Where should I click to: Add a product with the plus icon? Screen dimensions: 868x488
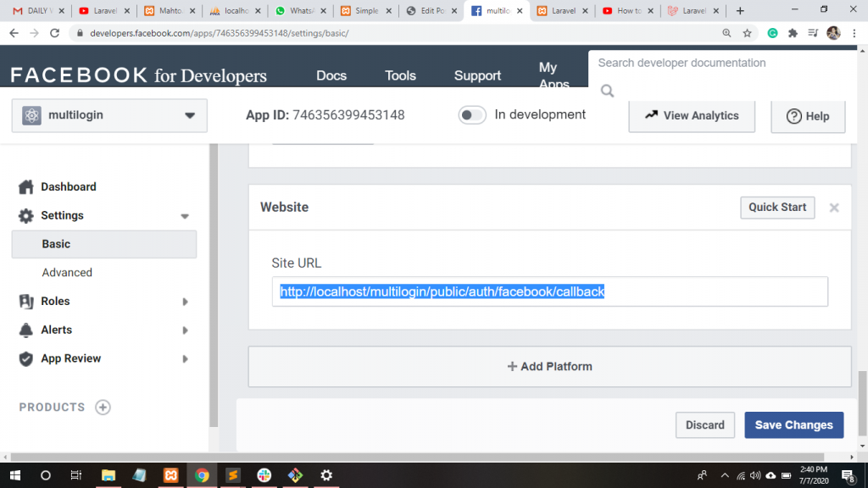103,408
